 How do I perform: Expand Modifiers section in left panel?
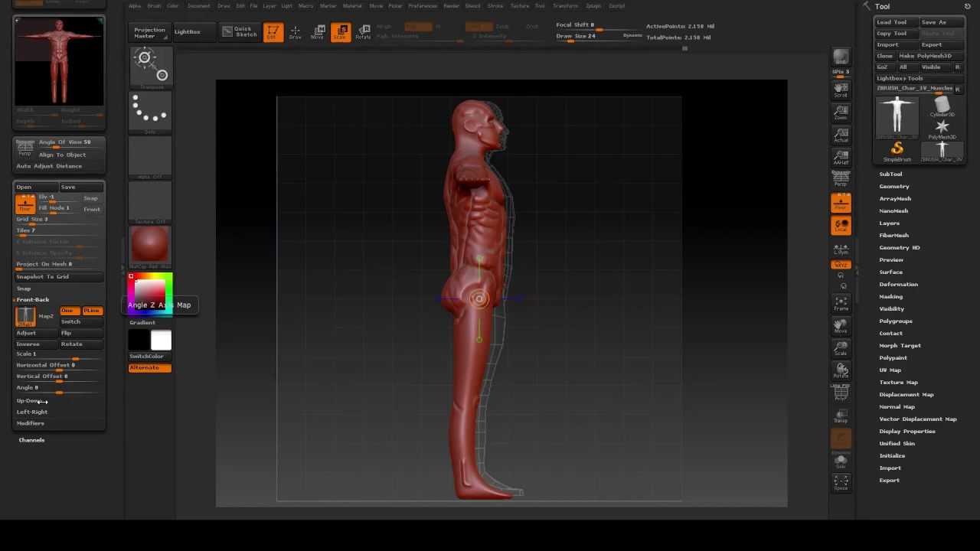coord(31,423)
